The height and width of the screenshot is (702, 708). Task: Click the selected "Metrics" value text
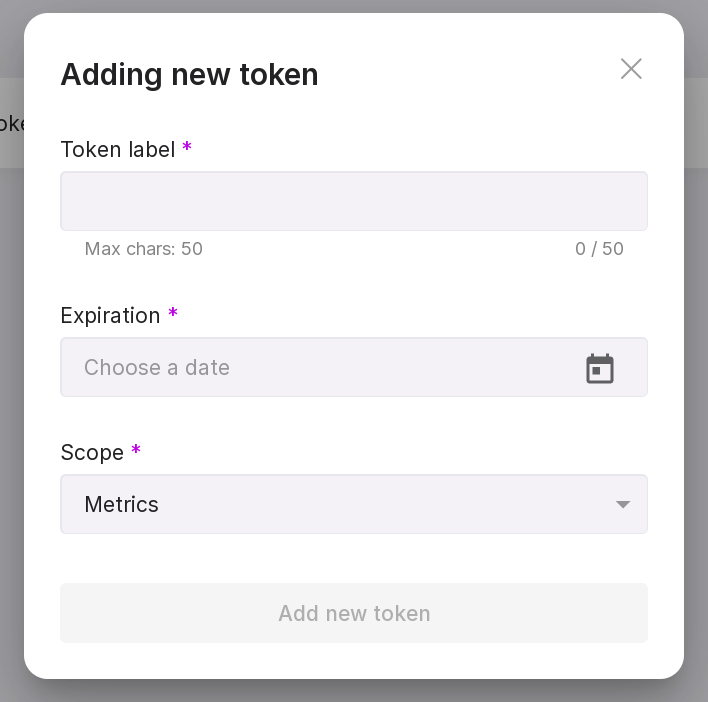click(122, 505)
